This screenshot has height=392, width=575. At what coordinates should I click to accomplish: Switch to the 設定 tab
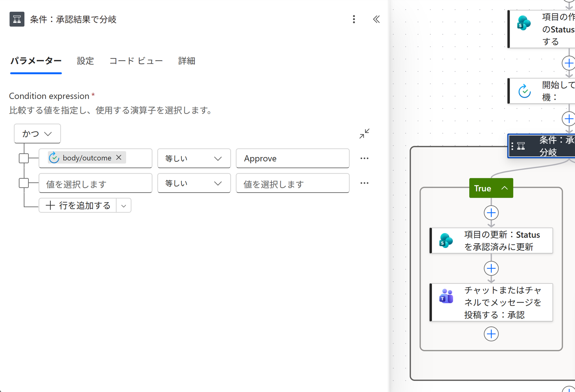pos(86,61)
